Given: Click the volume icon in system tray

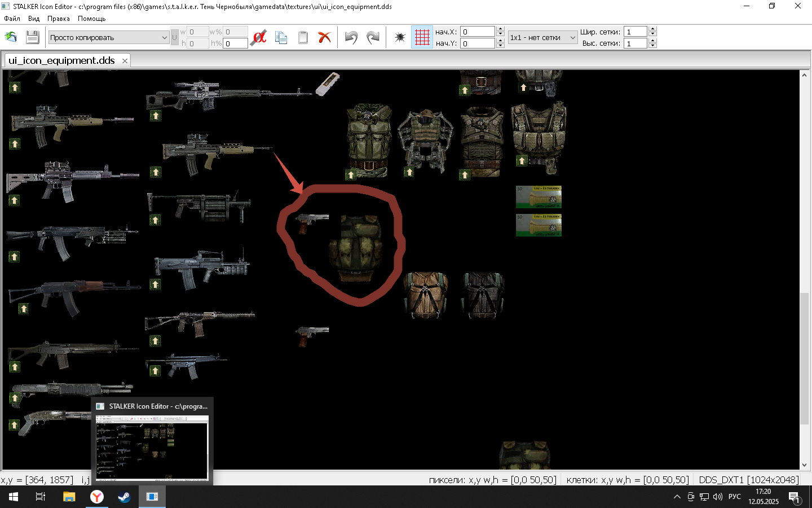Looking at the screenshot, I should tap(718, 497).
